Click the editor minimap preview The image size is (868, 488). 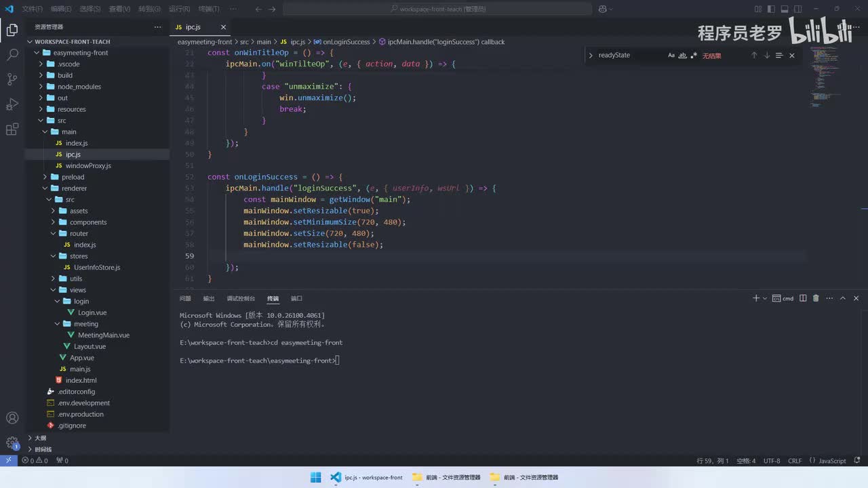(x=825, y=75)
